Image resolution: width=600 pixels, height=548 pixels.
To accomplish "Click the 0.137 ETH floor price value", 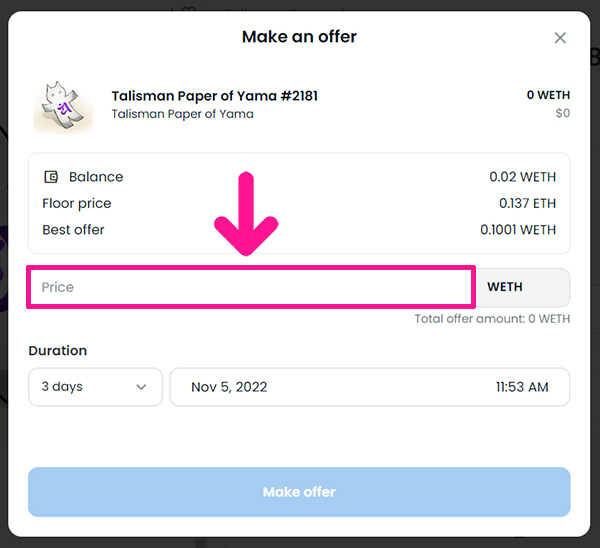I will pyautogui.click(x=527, y=203).
